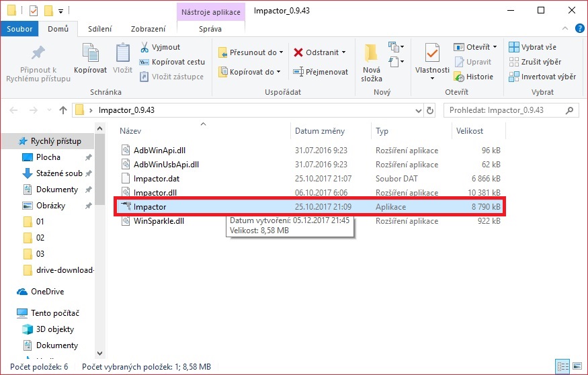Click the Otevřít (Open) button
588x375 pixels.
(472, 47)
